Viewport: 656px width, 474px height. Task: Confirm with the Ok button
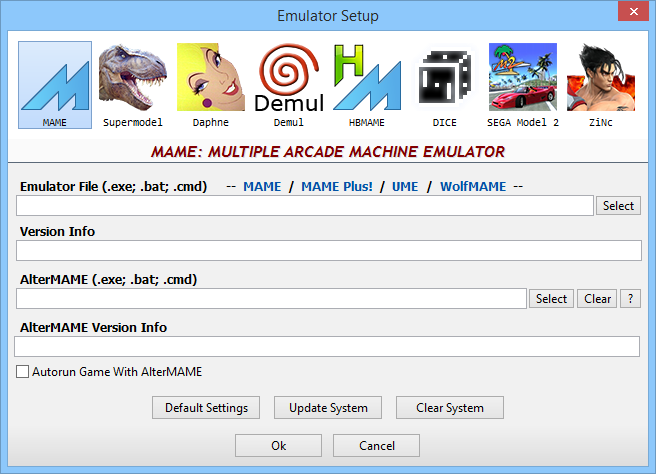click(279, 446)
